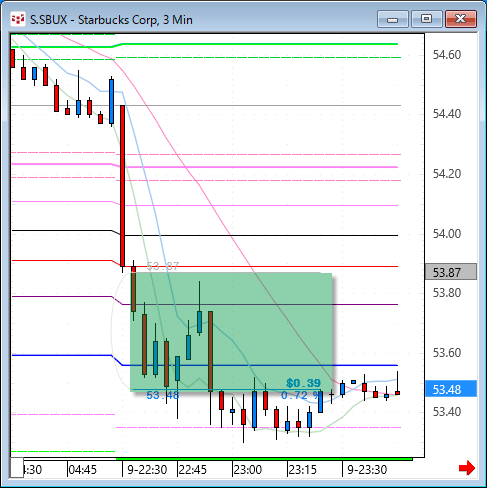Close the Starbucks chart window
This screenshot has height=488, width=487.
tap(461, 19)
